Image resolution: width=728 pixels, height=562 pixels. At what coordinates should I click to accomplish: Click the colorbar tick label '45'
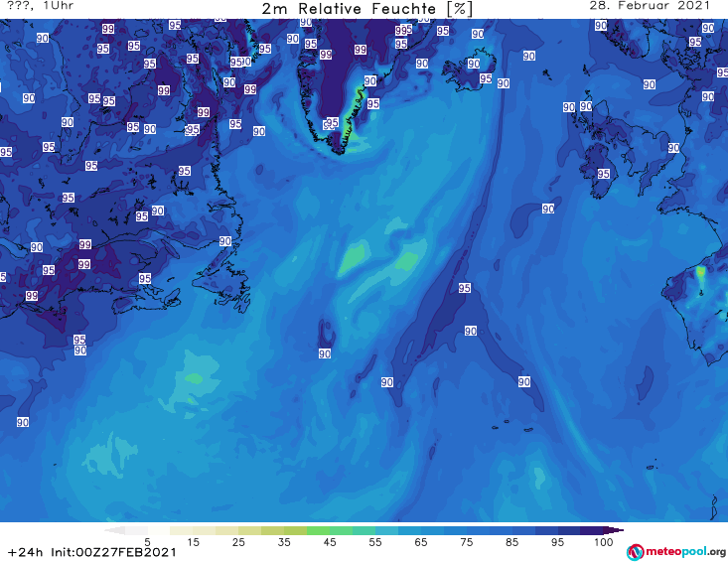pos(329,542)
